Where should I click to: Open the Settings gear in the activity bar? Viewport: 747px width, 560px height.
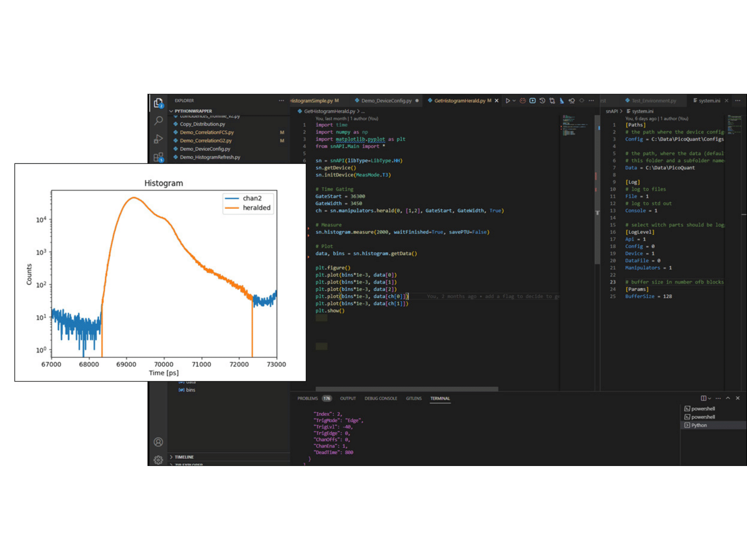(x=158, y=460)
